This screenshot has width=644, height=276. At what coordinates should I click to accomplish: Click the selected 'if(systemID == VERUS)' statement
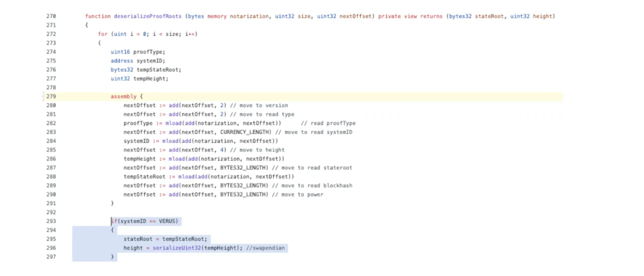point(145,221)
